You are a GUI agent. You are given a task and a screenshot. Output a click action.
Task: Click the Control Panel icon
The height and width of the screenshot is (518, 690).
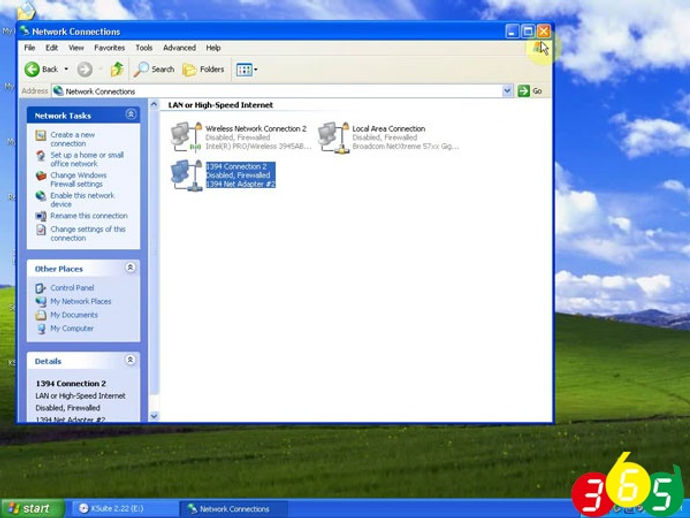coord(40,288)
